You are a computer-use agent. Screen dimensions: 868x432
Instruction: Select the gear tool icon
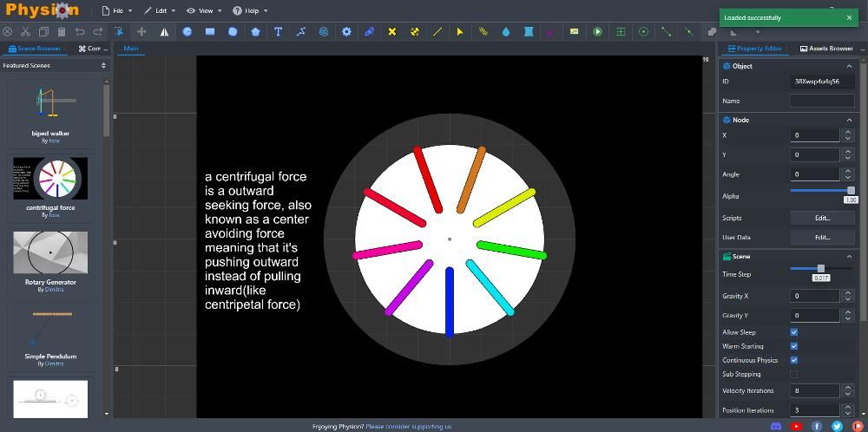pos(346,31)
